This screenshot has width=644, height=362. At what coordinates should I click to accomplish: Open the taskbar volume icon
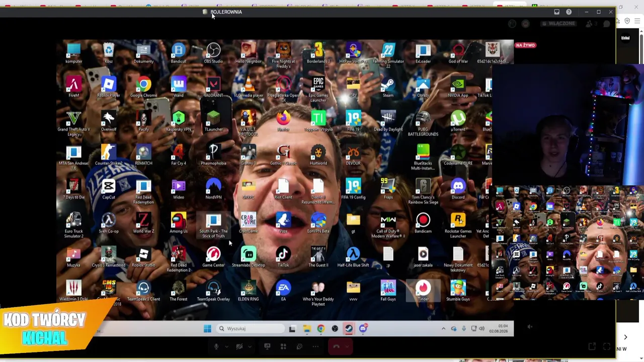click(481, 329)
